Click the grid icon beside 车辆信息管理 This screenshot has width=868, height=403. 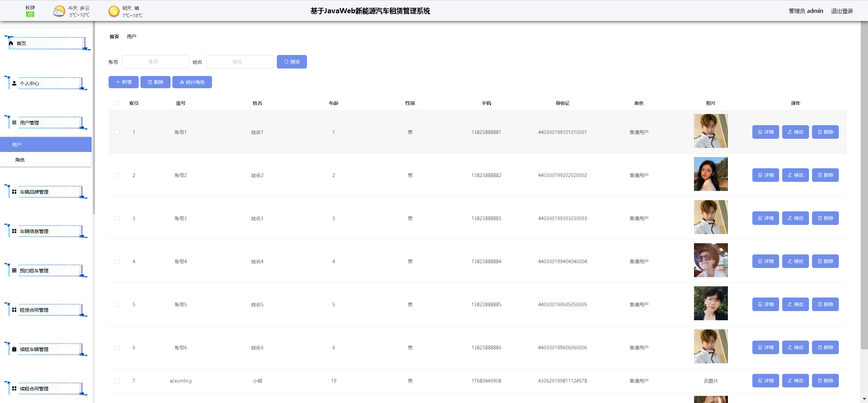(x=14, y=231)
